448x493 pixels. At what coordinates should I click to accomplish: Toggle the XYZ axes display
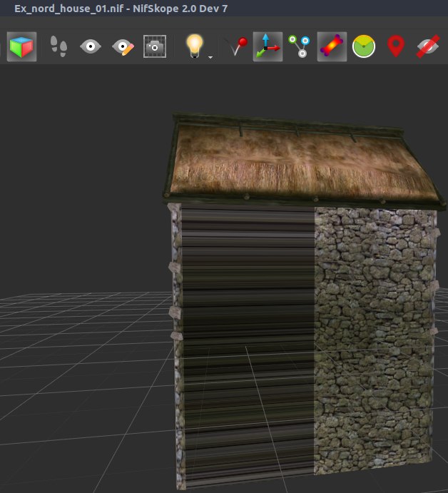[x=268, y=47]
